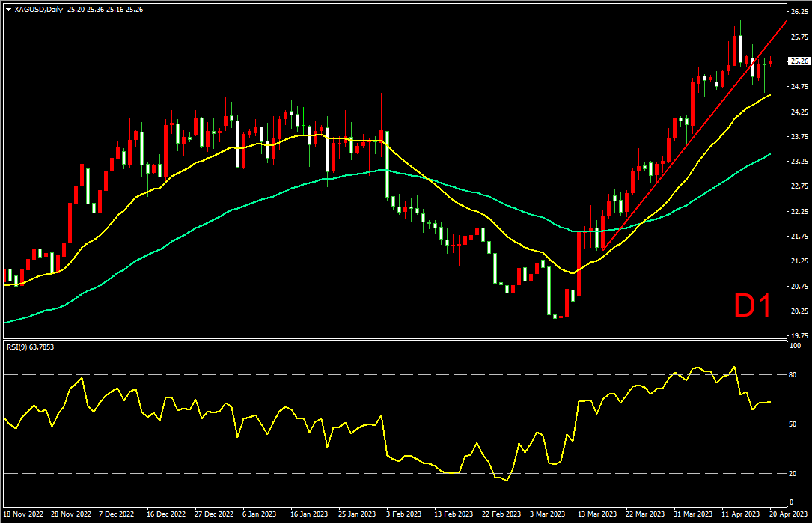Click the 22 Mar 2023 date label
The height and width of the screenshot is (524, 812).
tap(645, 514)
